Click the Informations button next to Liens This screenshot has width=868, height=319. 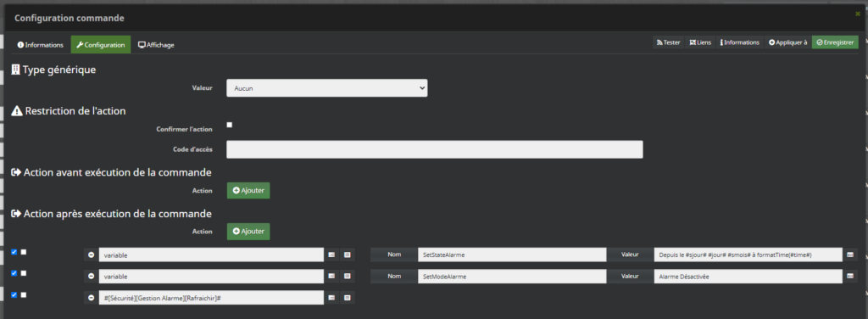(x=739, y=42)
